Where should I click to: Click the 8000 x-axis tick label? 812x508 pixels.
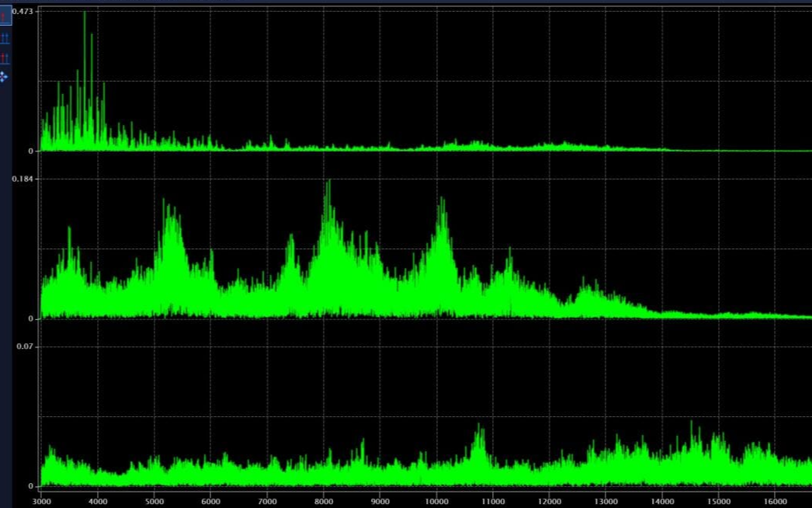pyautogui.click(x=324, y=501)
